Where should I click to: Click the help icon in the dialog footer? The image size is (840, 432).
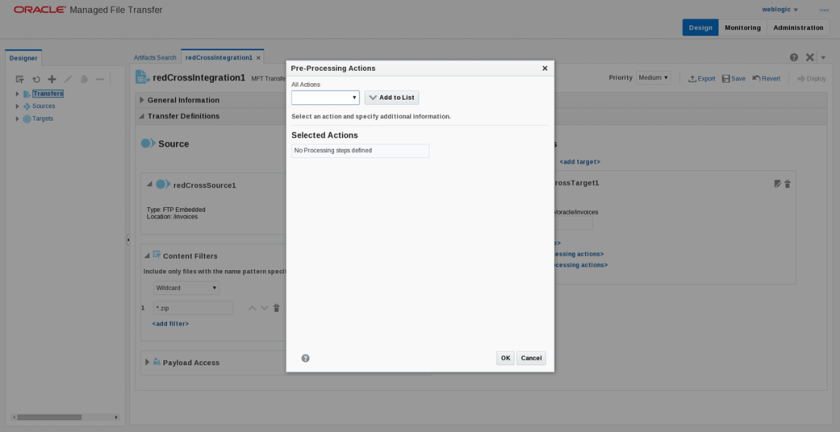click(x=305, y=358)
